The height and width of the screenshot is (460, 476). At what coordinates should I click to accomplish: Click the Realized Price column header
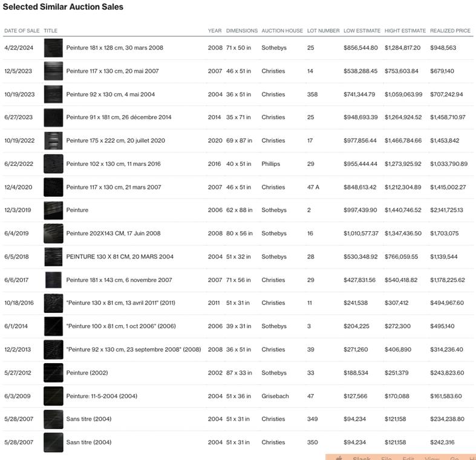(x=450, y=31)
